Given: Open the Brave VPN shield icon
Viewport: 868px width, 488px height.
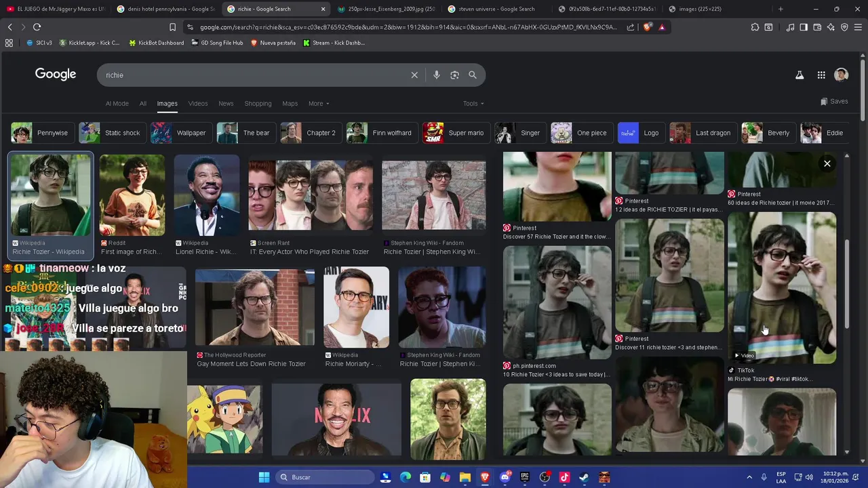Looking at the screenshot, I should [x=844, y=27].
